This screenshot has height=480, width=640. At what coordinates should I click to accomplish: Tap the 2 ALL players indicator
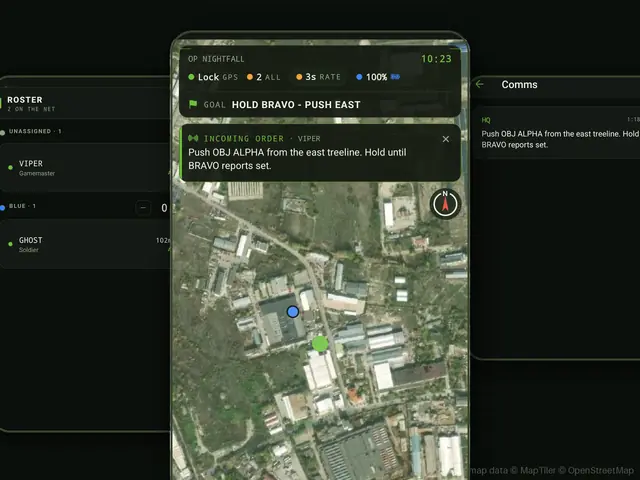click(264, 77)
